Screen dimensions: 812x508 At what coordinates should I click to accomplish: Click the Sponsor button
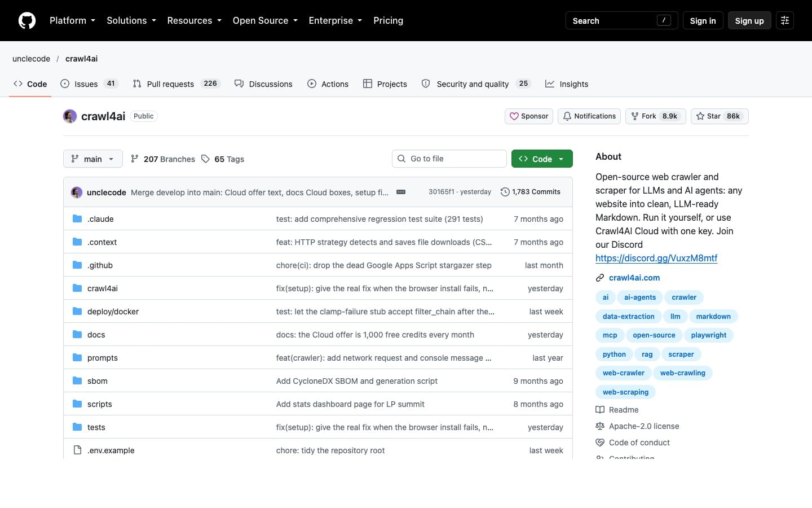[529, 116]
